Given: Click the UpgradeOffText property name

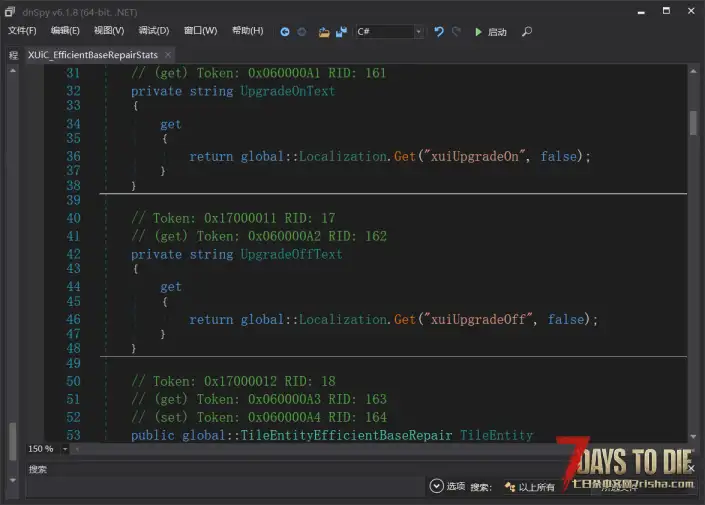Looking at the screenshot, I should click(x=291, y=254).
